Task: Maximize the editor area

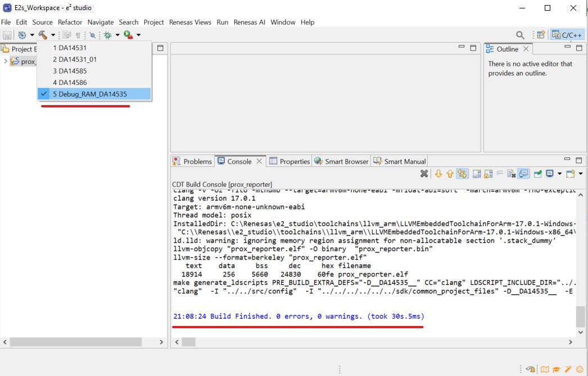Action: pyautogui.click(x=473, y=48)
